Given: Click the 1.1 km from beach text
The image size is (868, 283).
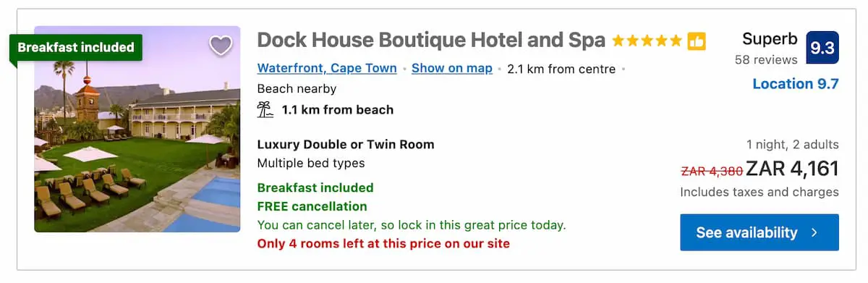Looking at the screenshot, I should 338,110.
